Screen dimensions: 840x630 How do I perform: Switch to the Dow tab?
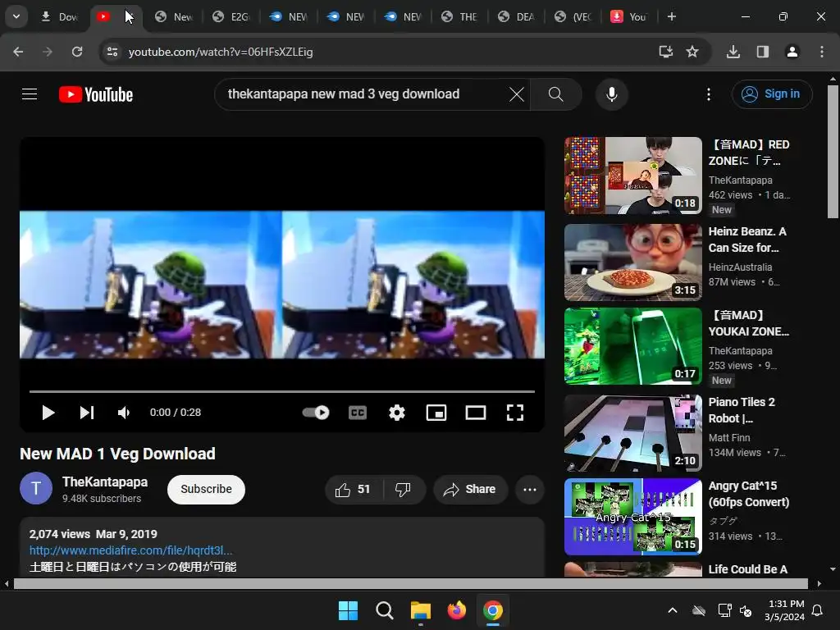point(59,17)
